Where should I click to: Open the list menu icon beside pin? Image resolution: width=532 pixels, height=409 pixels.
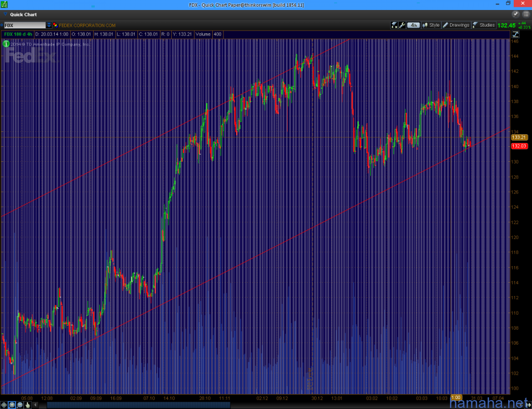click(525, 14)
